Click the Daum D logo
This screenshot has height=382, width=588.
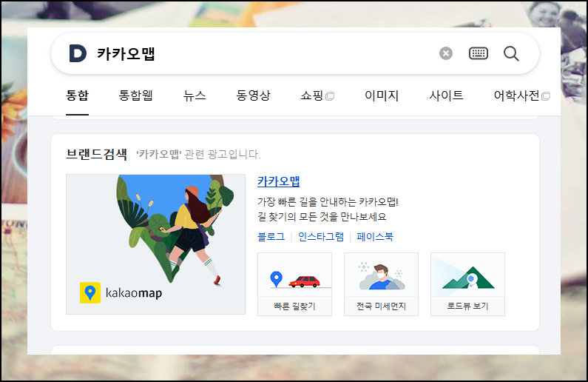(78, 53)
